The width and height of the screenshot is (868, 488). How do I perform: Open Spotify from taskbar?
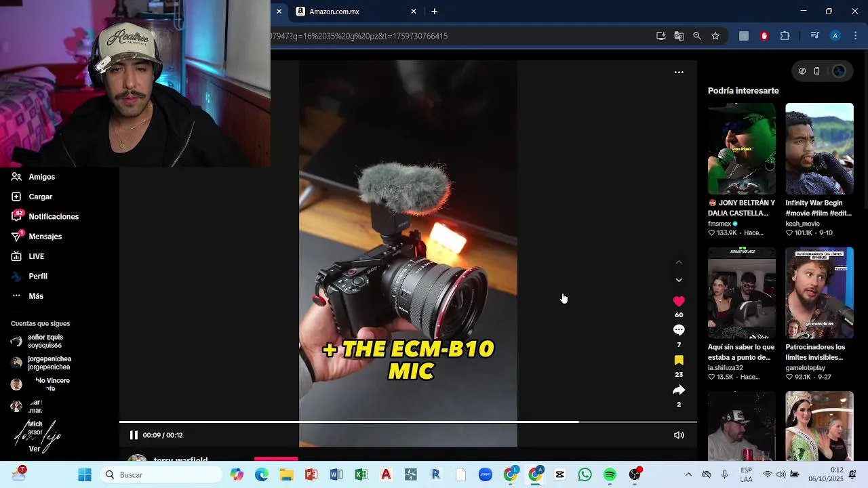click(610, 475)
